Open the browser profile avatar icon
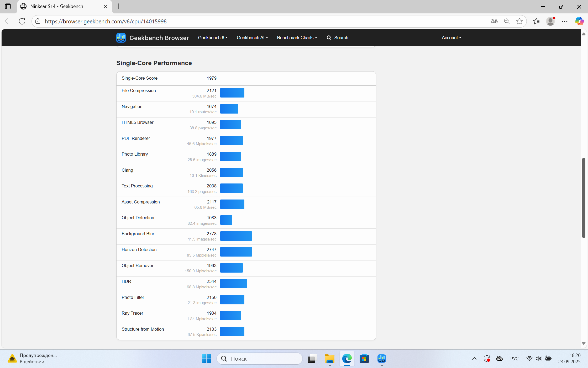This screenshot has width=588, height=368. 550,21
